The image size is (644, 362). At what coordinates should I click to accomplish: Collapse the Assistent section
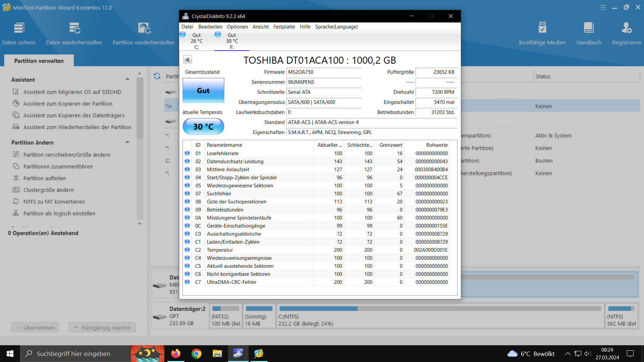click(127, 79)
